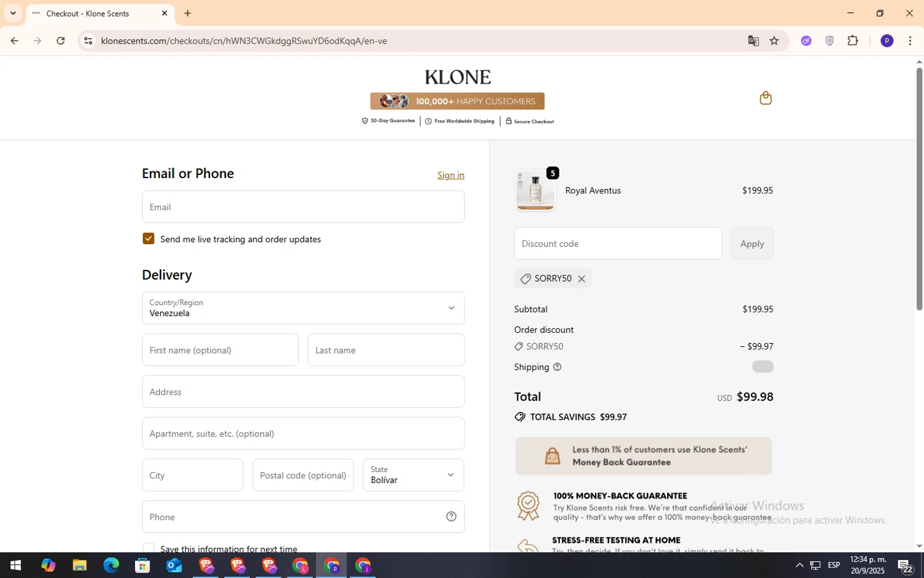This screenshot has height=578, width=924.
Task: Click the 100,000+ Happy Customers banner
Action: coord(457,101)
